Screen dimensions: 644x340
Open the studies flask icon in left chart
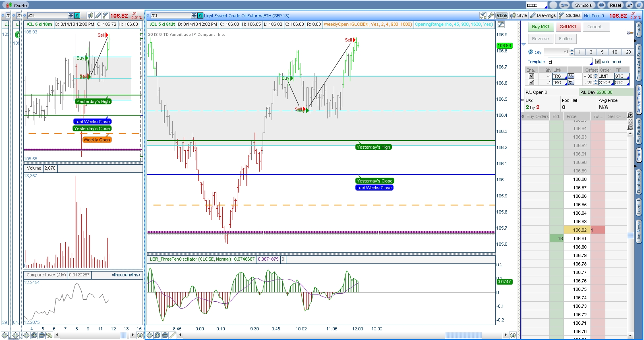(106, 16)
